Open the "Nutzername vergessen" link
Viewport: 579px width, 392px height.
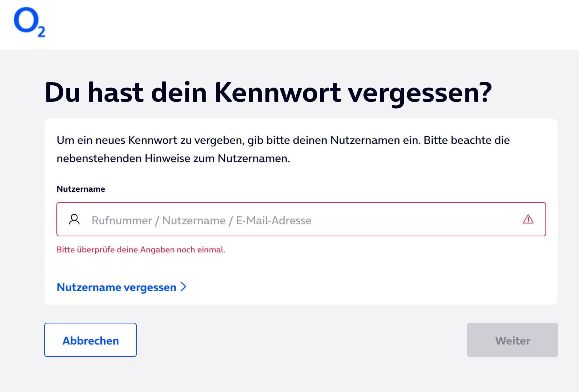116,287
